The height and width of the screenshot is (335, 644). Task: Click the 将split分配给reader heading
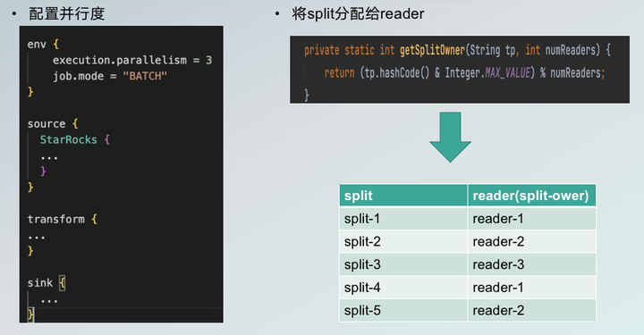pyautogui.click(x=358, y=14)
